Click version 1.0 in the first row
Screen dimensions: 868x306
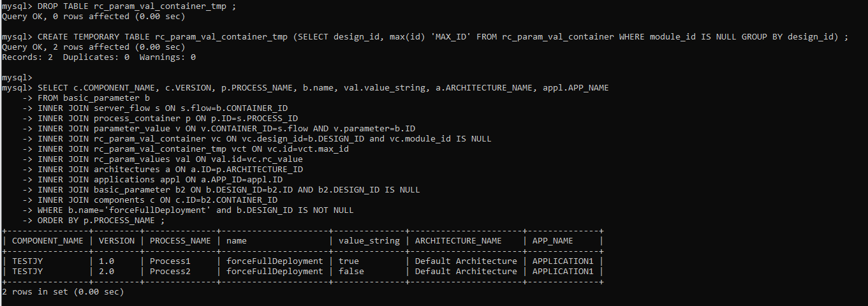107,261
